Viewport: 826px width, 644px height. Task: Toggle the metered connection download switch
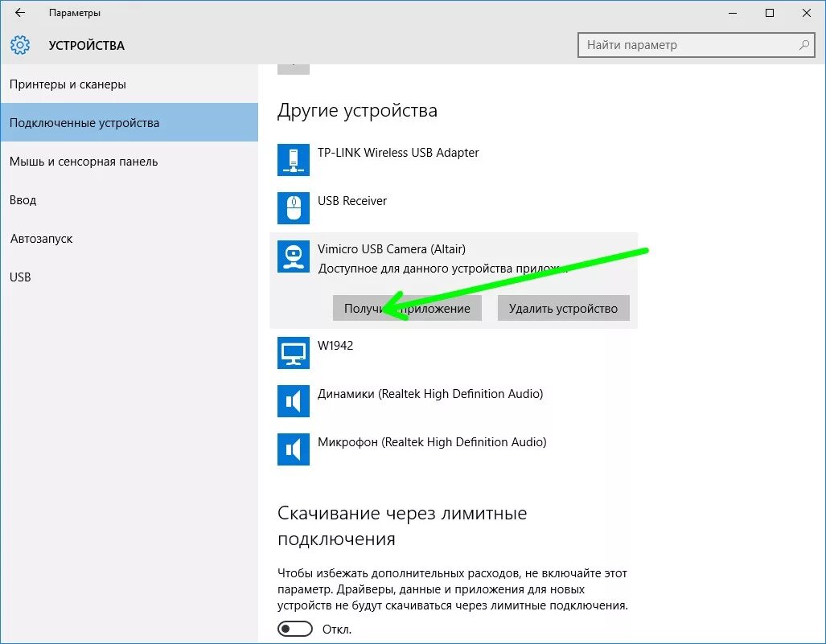tap(295, 629)
